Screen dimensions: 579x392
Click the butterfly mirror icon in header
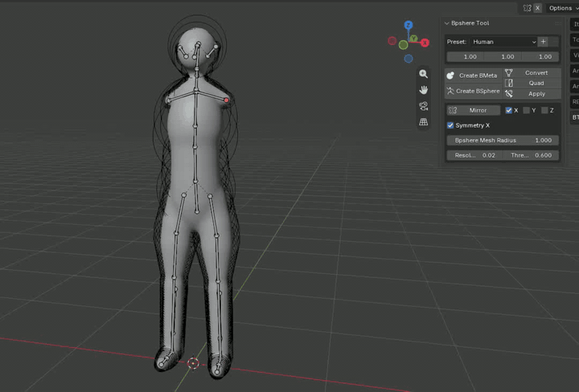[528, 8]
